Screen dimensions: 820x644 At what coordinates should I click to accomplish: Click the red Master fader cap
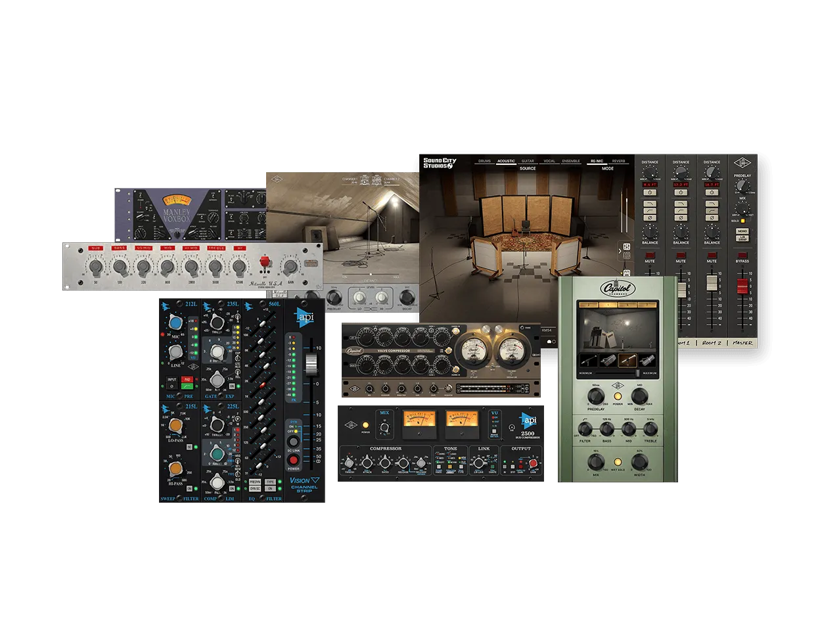point(742,286)
